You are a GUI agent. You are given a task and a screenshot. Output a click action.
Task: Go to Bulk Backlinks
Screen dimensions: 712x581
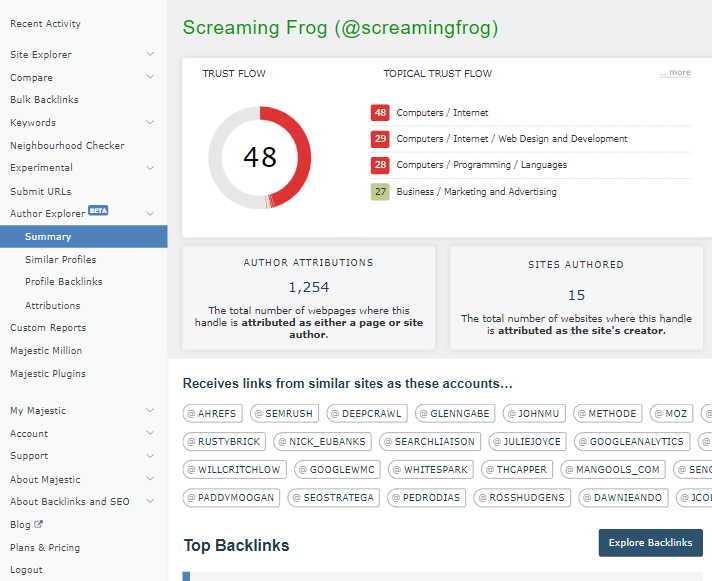[x=44, y=100]
